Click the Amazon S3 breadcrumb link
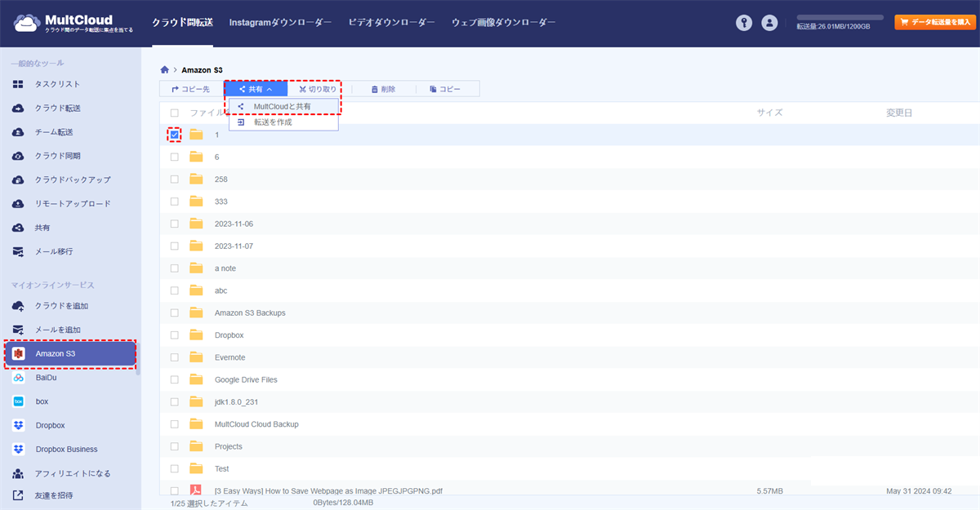980x510 pixels. pos(202,70)
